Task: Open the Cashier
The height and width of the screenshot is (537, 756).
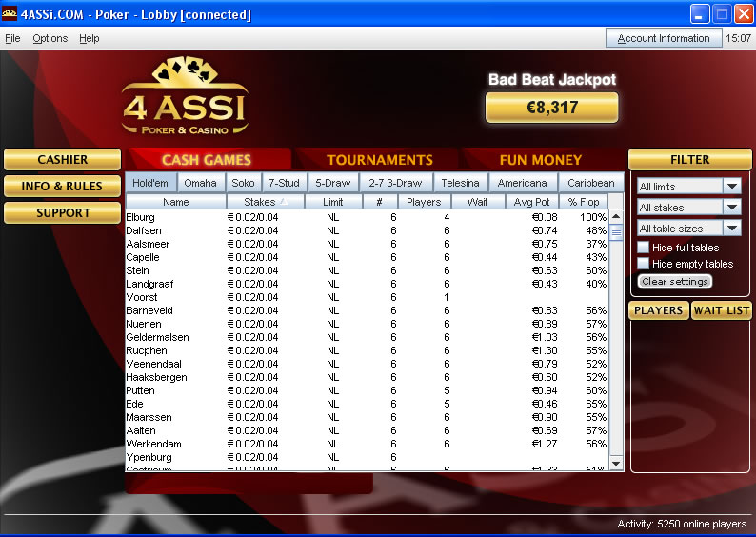Action: (62, 160)
